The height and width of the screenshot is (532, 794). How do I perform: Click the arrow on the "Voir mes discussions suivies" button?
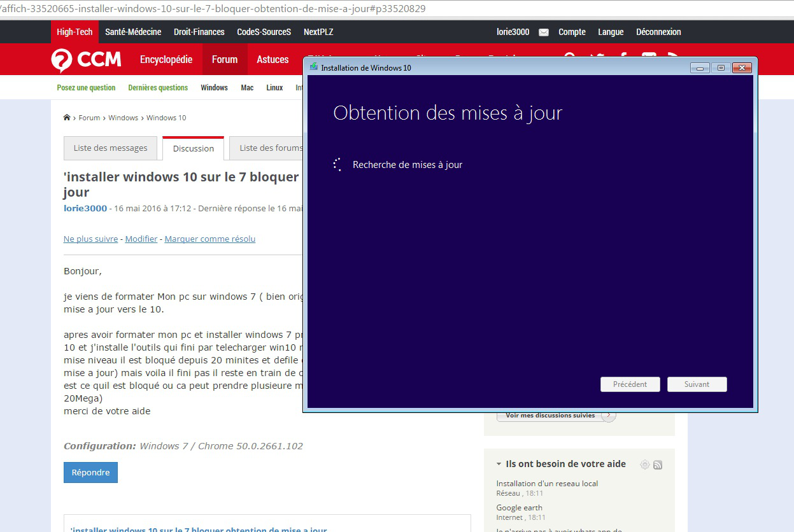tap(609, 415)
